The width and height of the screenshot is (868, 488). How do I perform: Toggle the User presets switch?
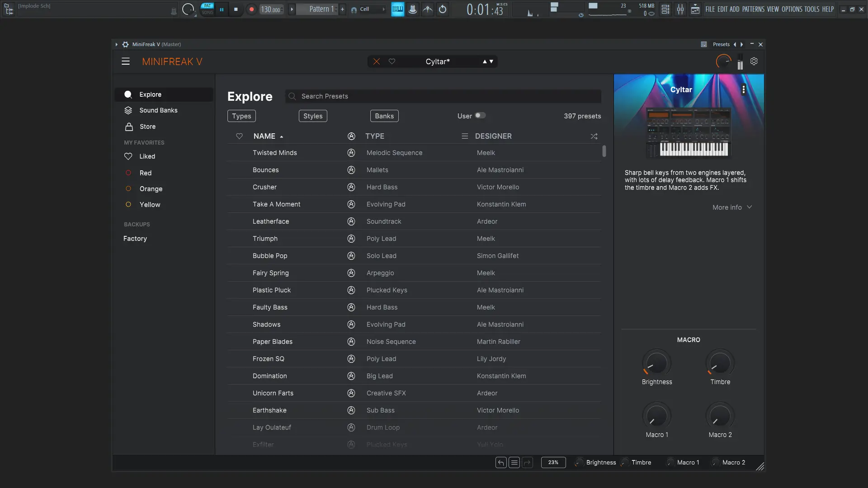click(480, 116)
